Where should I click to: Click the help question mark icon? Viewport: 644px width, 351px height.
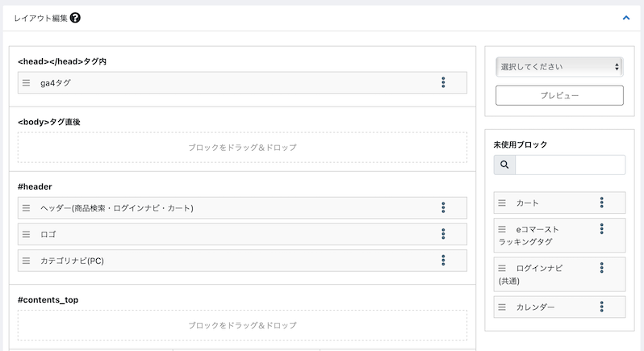pyautogui.click(x=76, y=17)
